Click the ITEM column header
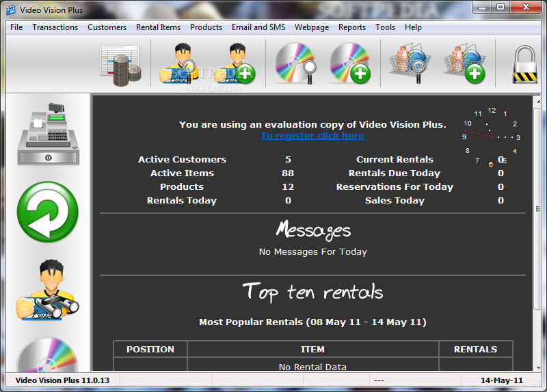Viewport: 547px width, 392px height. click(313, 350)
